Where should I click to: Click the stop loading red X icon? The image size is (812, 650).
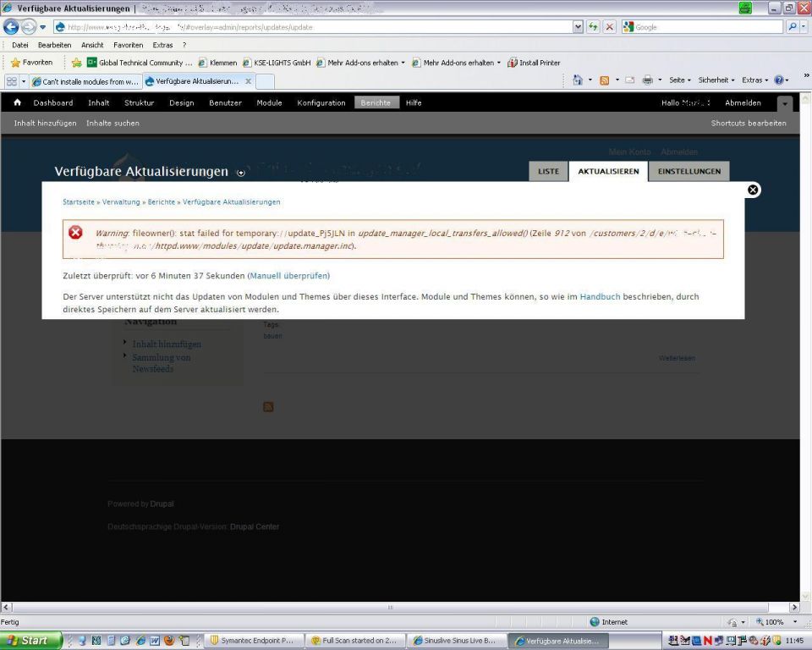(x=610, y=27)
